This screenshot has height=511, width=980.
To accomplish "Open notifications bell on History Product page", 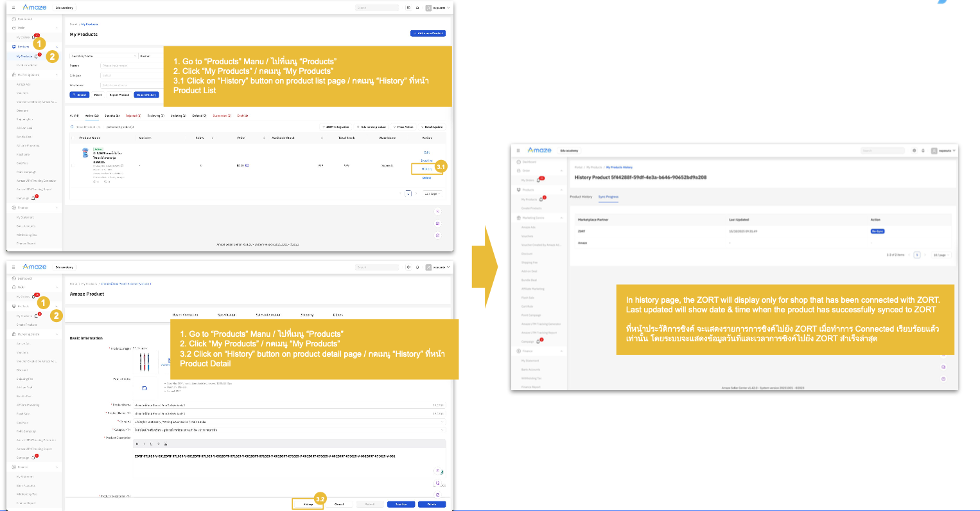I will tap(923, 150).
